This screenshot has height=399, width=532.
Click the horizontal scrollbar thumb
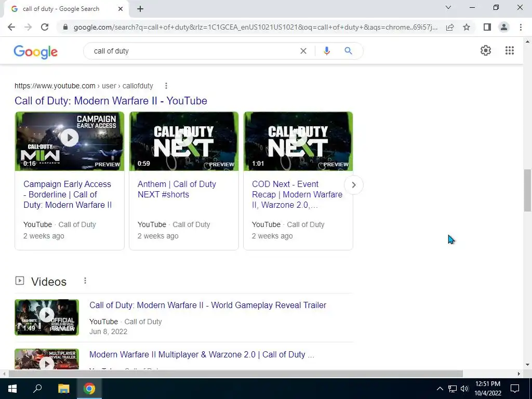click(236, 374)
